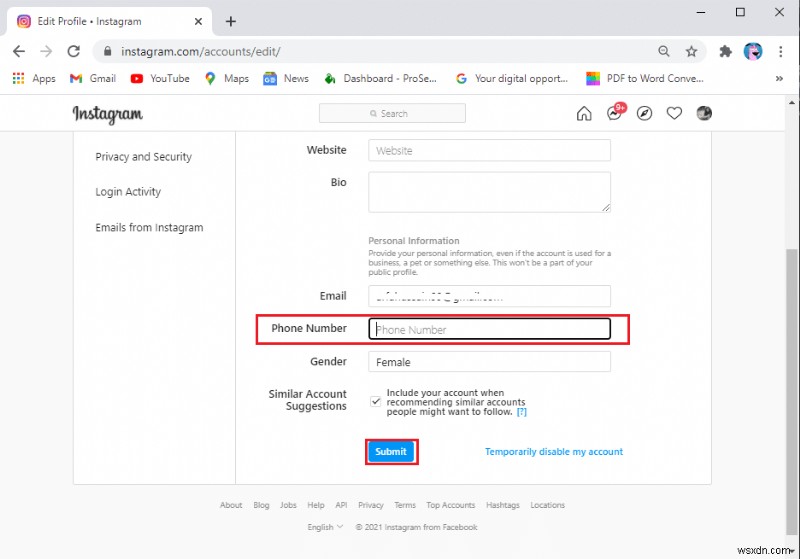Click the Gender field showing Female
Image resolution: width=800 pixels, height=559 pixels.
click(x=489, y=362)
